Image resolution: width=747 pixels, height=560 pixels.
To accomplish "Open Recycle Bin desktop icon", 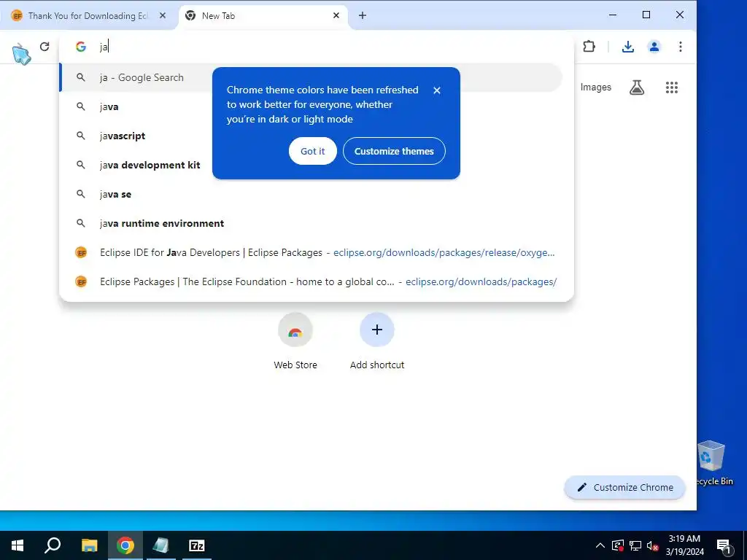I will (712, 463).
